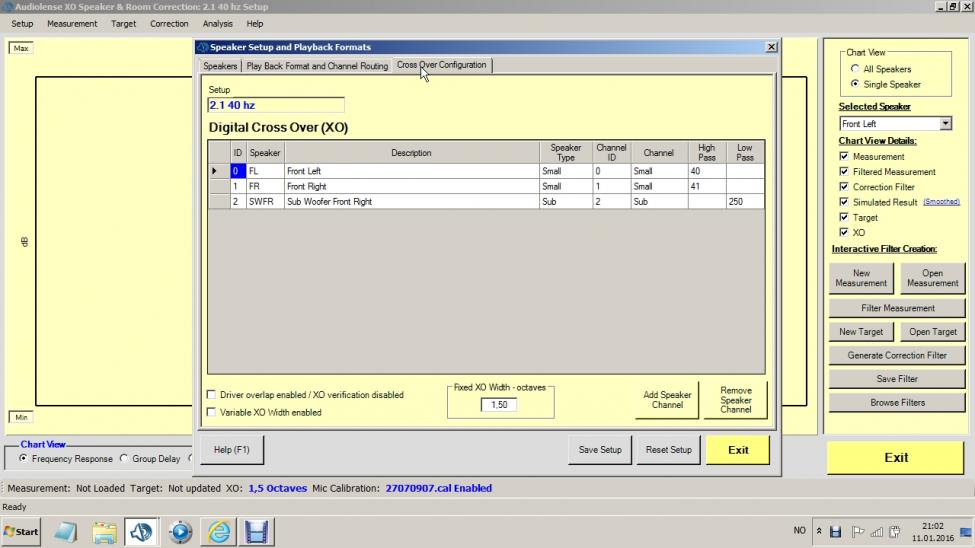975x548 pixels.
Task: Click the first pinned taskbar window icon
Action: click(x=65, y=532)
